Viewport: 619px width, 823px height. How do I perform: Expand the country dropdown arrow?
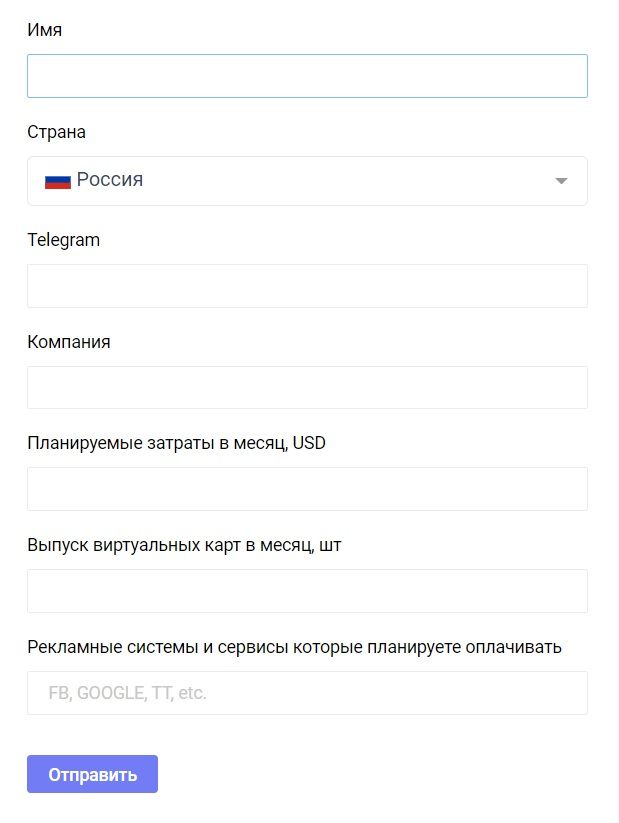tap(561, 181)
